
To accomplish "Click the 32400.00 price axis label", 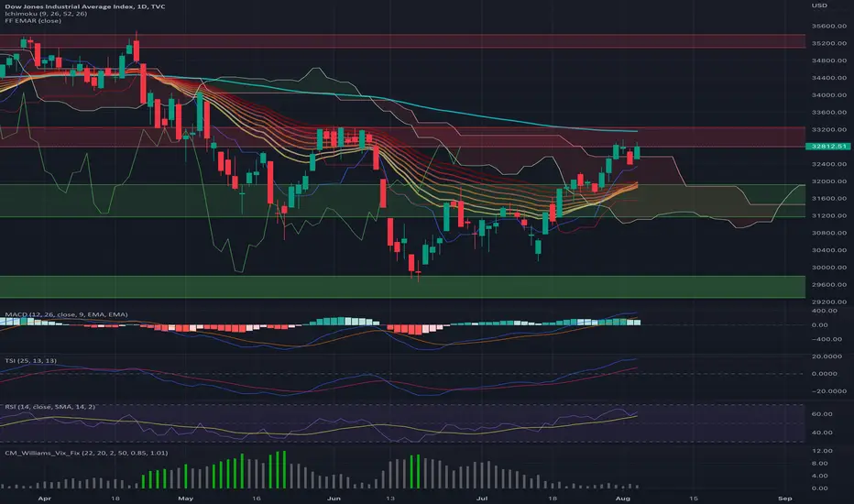I will click(829, 164).
